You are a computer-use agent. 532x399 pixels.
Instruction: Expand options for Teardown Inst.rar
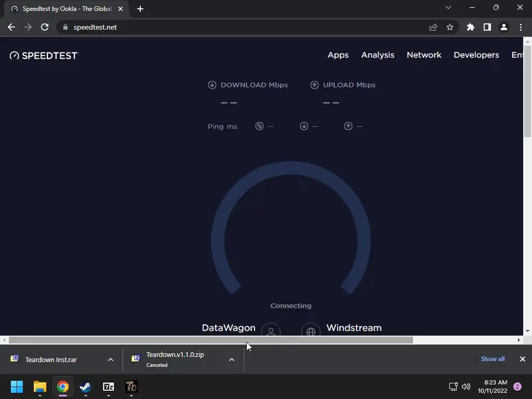click(111, 360)
